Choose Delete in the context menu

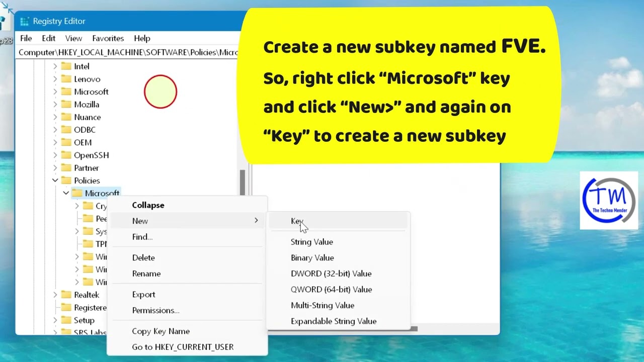(187, 257)
